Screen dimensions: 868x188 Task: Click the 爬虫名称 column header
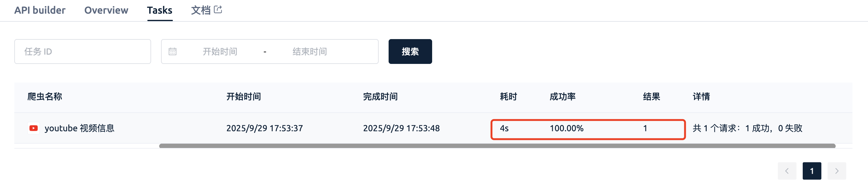(x=45, y=97)
